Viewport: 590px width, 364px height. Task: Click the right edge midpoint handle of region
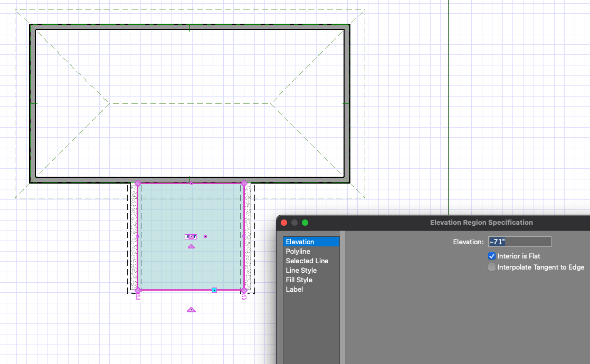click(x=244, y=237)
